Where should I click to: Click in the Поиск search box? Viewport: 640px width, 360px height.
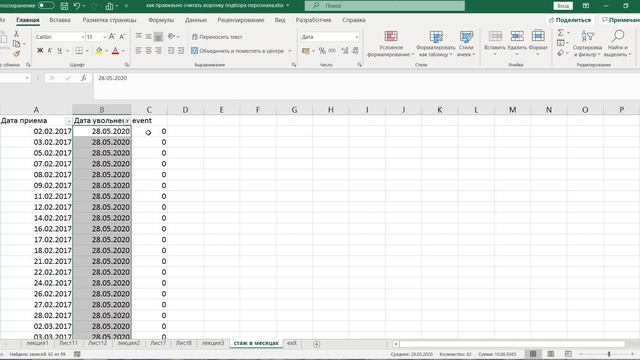click(x=384, y=6)
